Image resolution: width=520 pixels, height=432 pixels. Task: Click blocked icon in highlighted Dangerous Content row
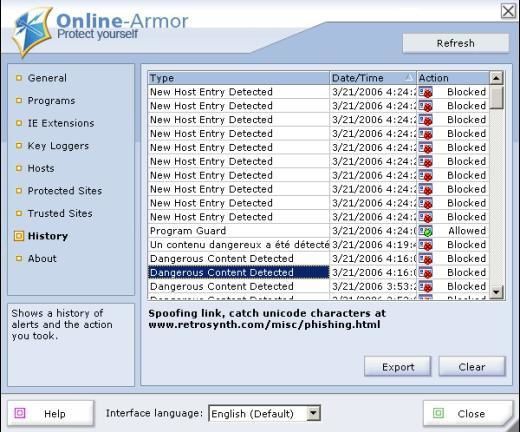[x=426, y=273]
